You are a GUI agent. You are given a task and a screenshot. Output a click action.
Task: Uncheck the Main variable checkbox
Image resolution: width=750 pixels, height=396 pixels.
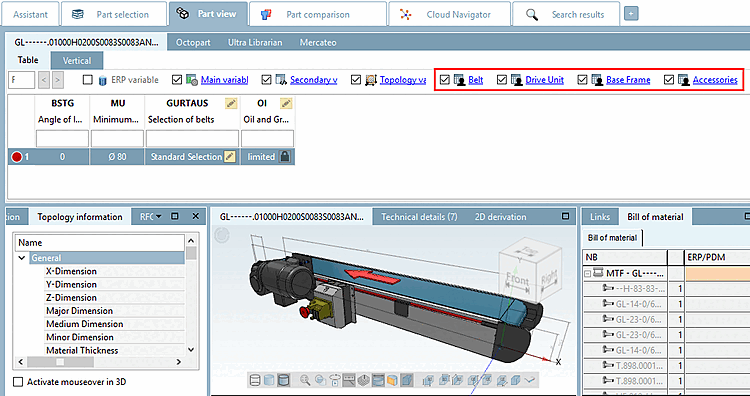pyautogui.click(x=176, y=80)
